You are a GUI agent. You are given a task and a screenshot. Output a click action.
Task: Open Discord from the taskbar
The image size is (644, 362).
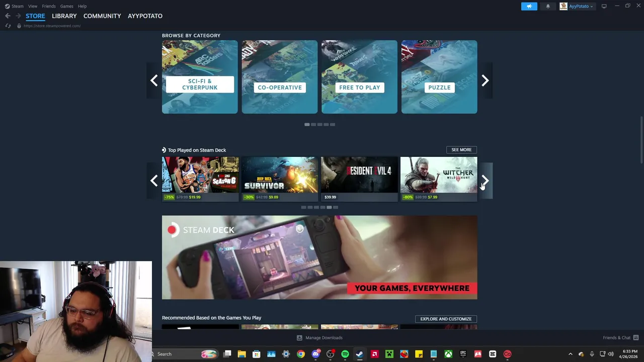315,354
